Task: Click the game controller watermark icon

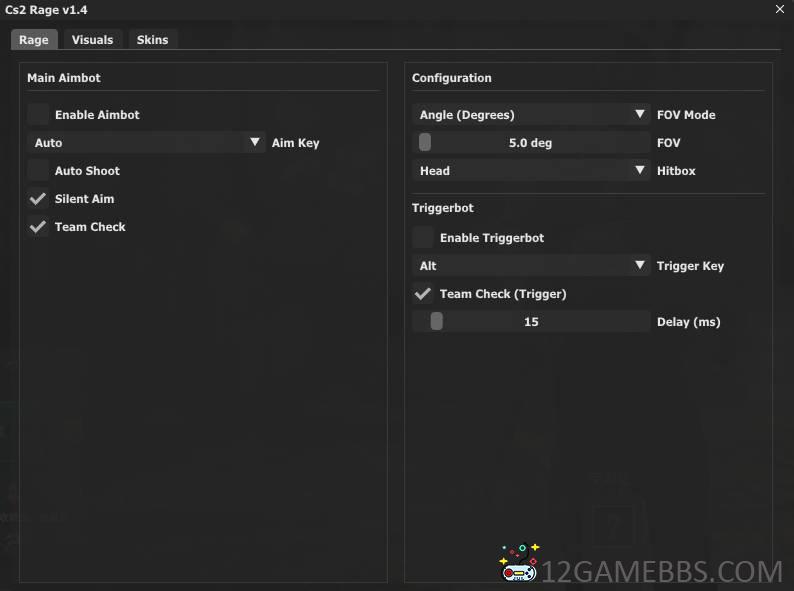Action: (519, 563)
